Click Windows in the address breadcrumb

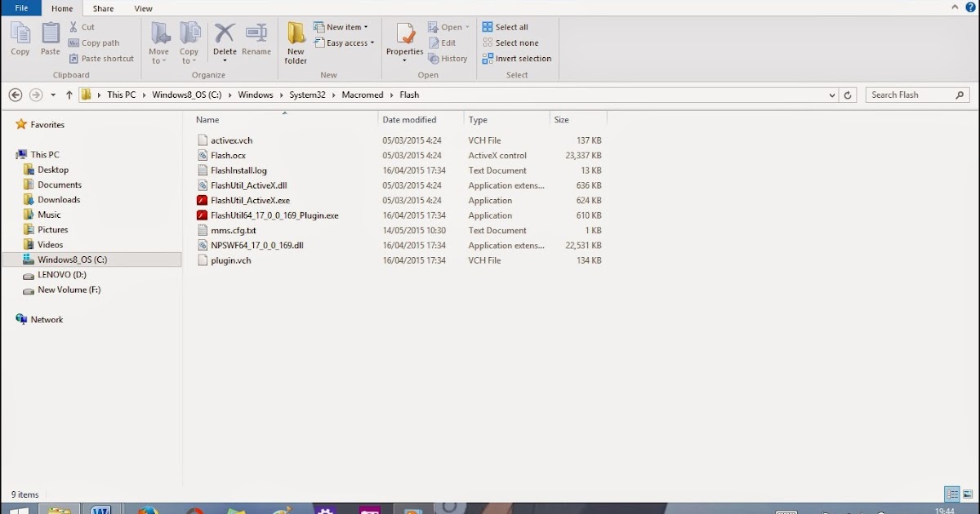[256, 95]
